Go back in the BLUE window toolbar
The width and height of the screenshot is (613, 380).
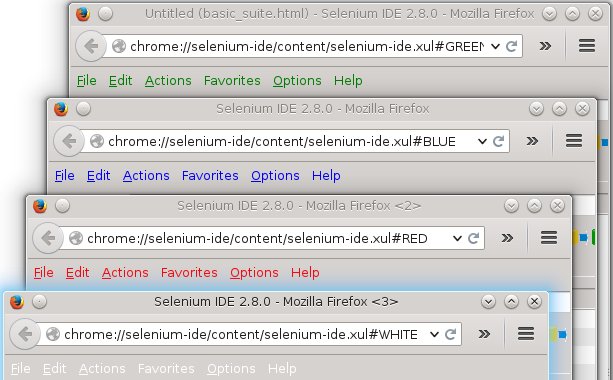pos(69,141)
